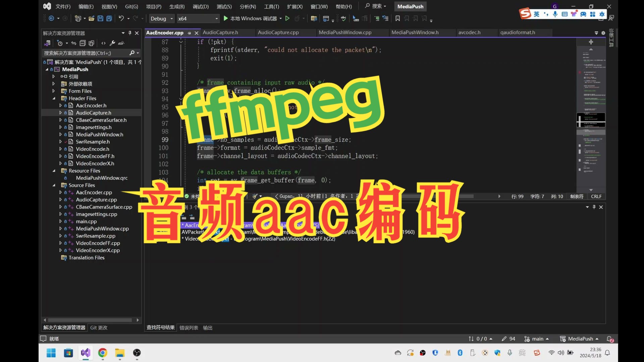Screen dimensions: 644x362
Task: Close the find symbol results panel
Action: pos(601,207)
